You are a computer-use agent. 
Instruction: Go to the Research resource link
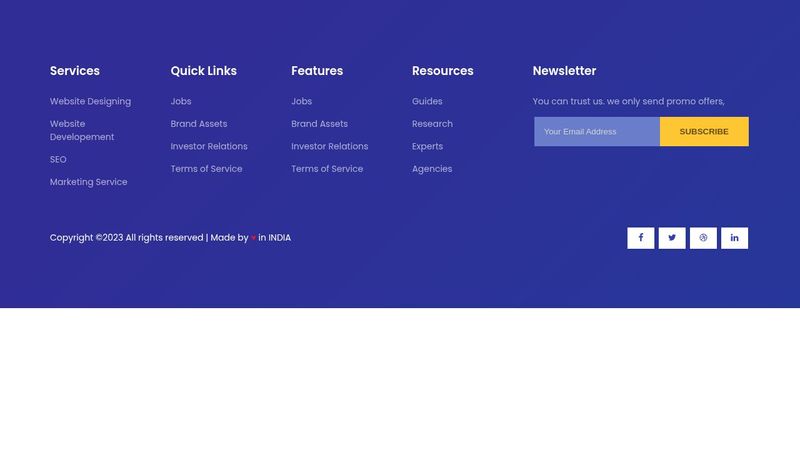tap(432, 124)
